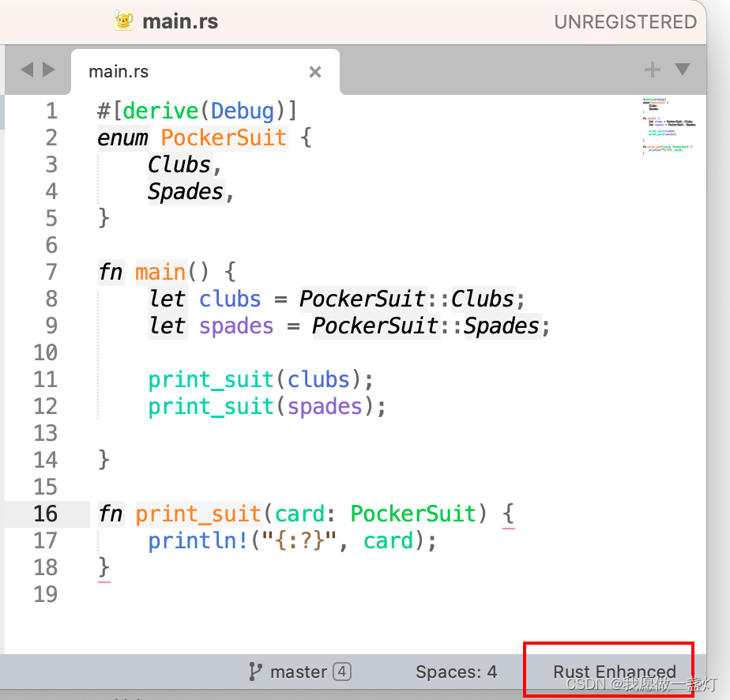Open a new tab with the plus icon
This screenshot has height=700, width=730.
[651, 70]
